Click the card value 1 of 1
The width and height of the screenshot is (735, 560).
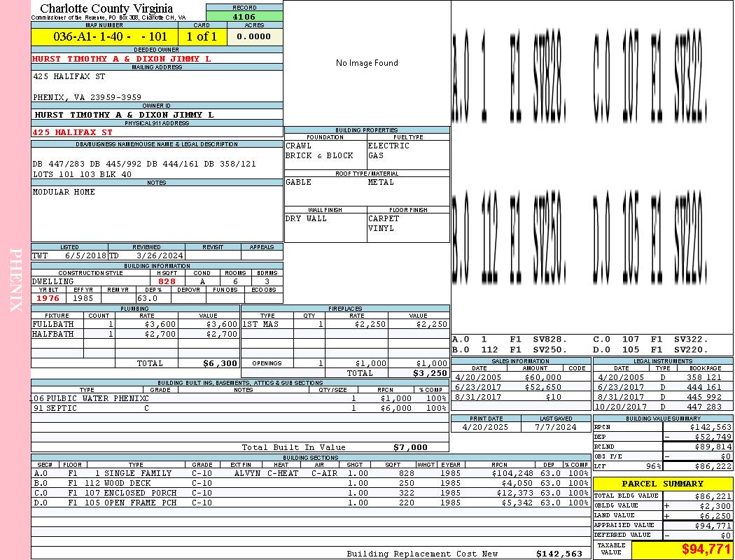tap(202, 36)
